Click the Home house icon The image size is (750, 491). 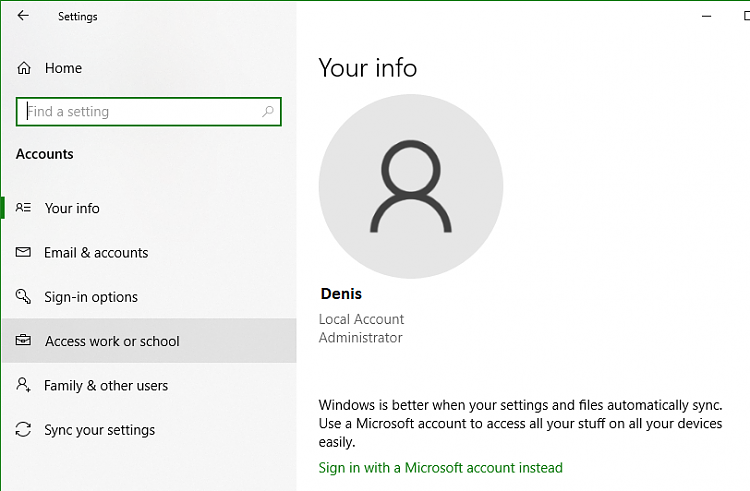(23, 68)
